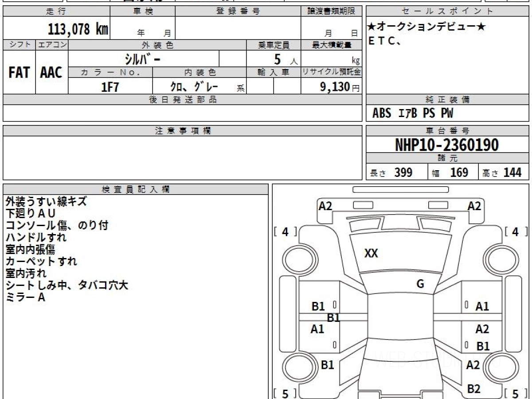Click the 車検 header cell
Image resolution: width=532 pixels, height=399 pixels.
143,12
